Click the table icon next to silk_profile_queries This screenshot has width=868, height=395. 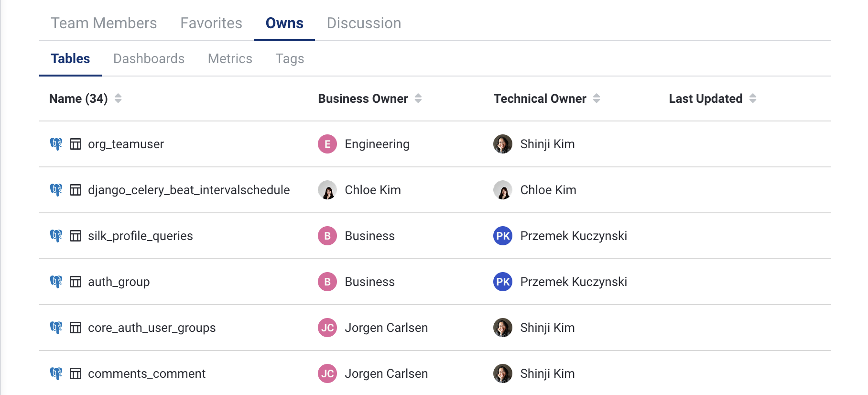(x=76, y=236)
